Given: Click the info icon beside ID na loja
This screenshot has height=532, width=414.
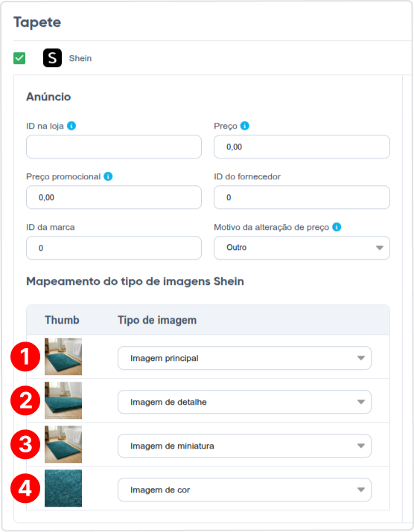Looking at the screenshot, I should (71, 126).
